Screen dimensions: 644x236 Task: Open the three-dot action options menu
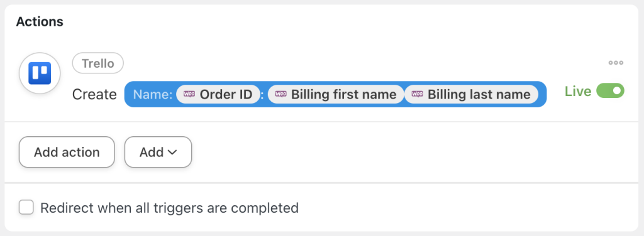[616, 63]
